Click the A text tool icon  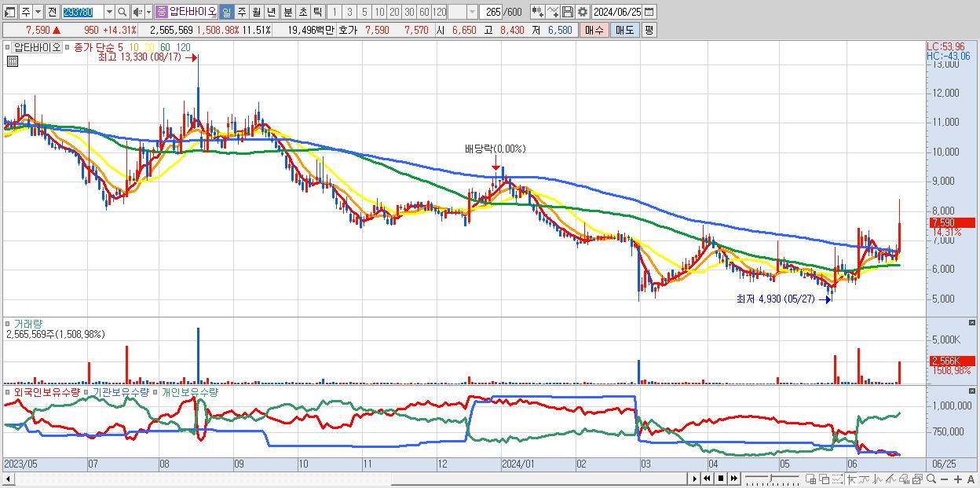[x=971, y=479]
